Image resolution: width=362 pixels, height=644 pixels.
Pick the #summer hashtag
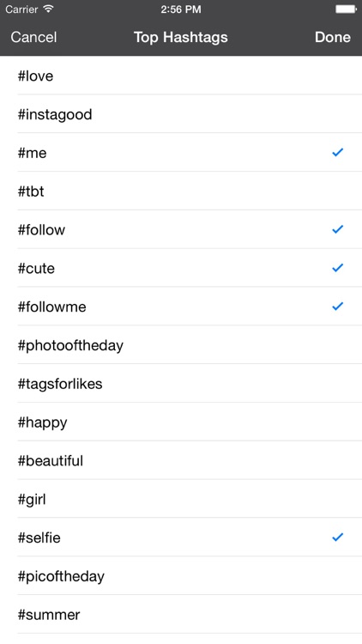pos(181,615)
